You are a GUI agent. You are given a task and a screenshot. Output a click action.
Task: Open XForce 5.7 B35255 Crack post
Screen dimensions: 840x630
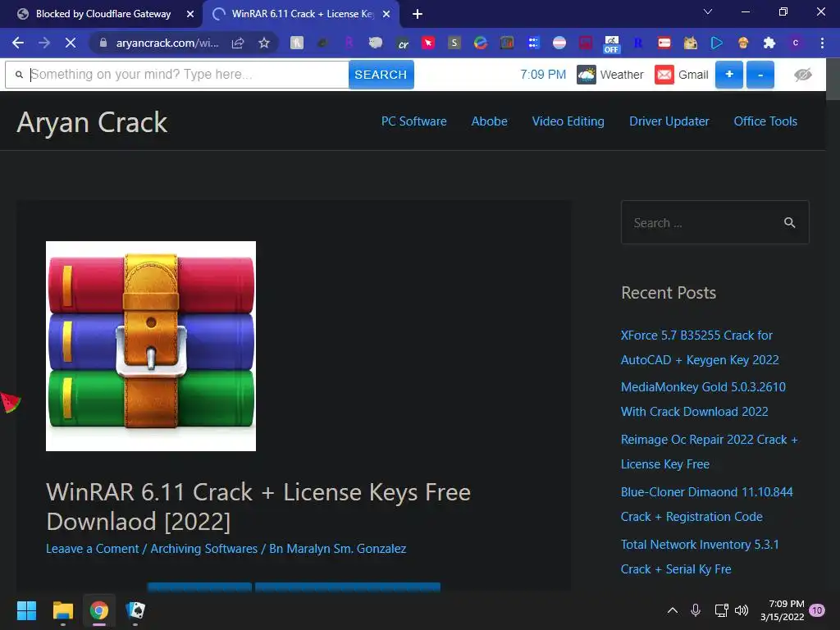[x=700, y=348]
